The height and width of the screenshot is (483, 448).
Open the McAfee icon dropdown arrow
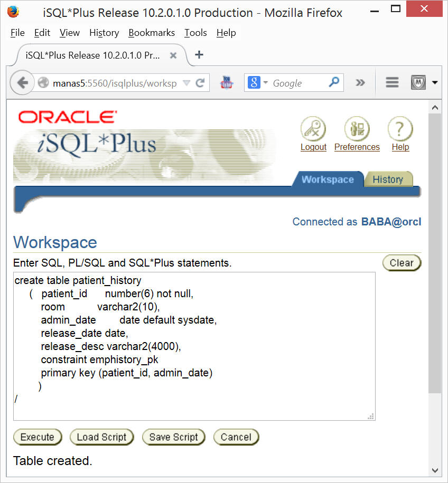click(x=435, y=82)
